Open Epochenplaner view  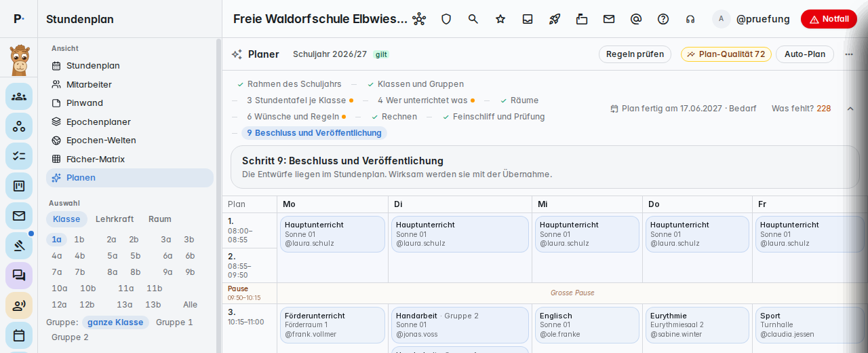click(x=130, y=122)
